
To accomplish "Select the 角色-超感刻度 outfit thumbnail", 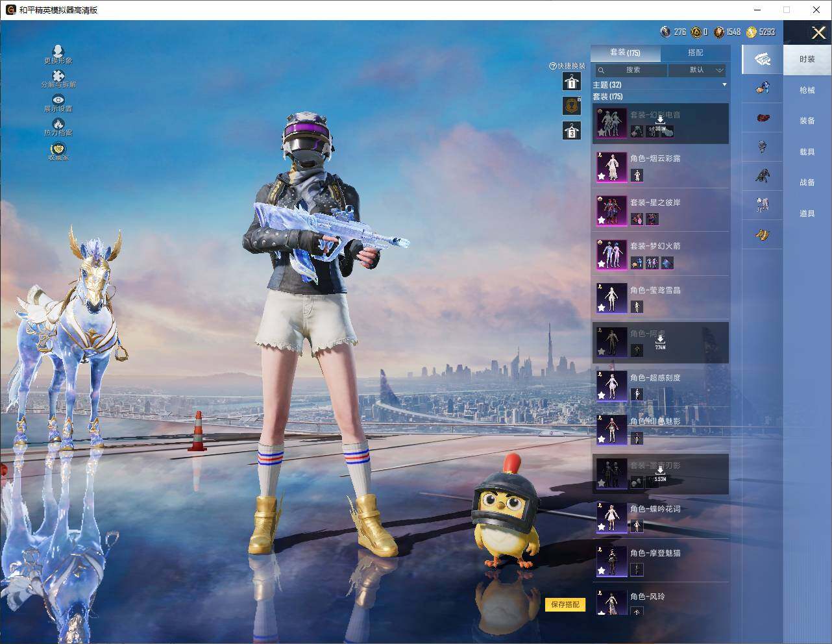I will 611,386.
